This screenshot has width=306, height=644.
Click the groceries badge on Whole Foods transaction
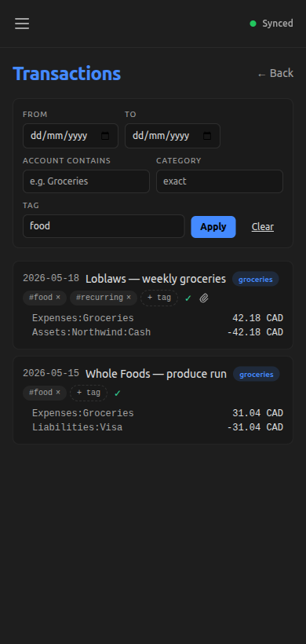coord(257,374)
